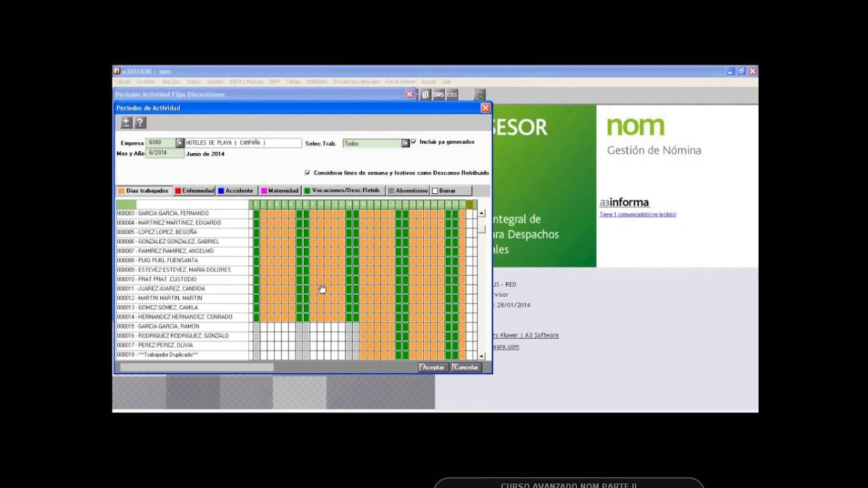Viewport: 868px width, 488px height.
Task: Click the SRS toolbar icon
Action: 438,95
